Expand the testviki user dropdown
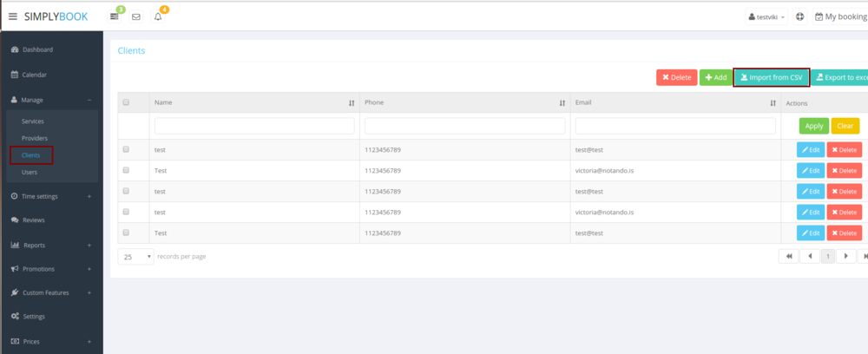Viewport: 868px width, 354px height. point(766,16)
